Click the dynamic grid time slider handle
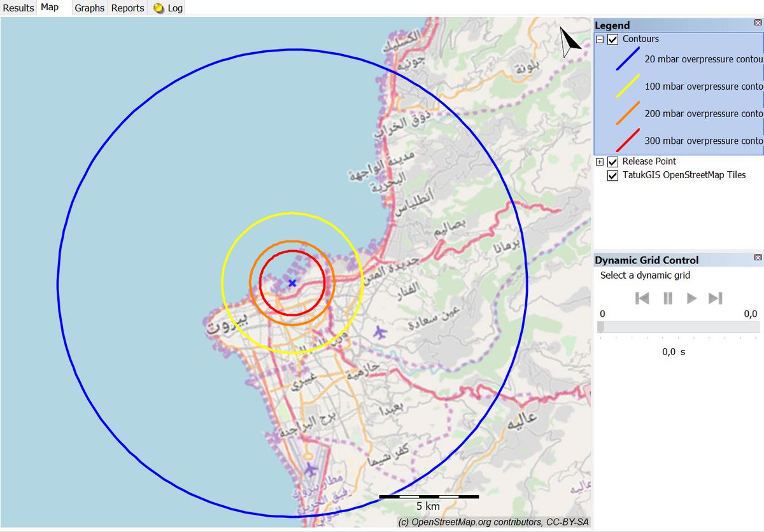764x532 pixels. pyautogui.click(x=600, y=326)
